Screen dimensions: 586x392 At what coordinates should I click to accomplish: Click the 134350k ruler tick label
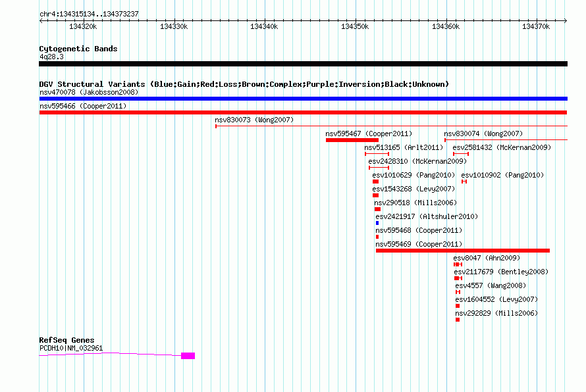click(x=355, y=26)
